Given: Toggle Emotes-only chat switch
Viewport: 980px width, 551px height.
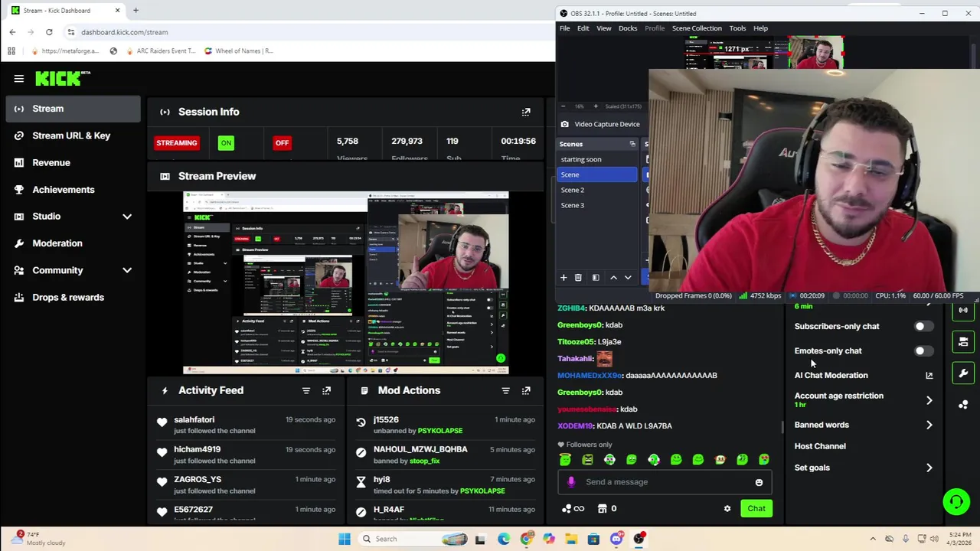Looking at the screenshot, I should point(923,351).
